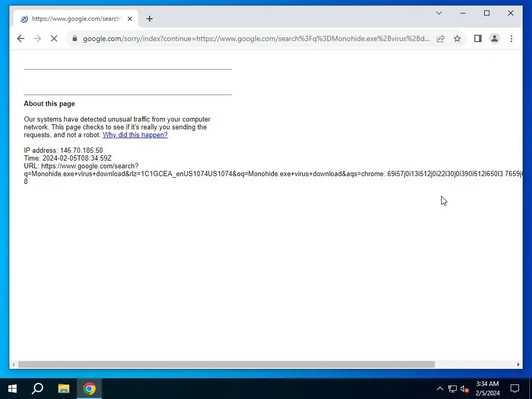Click the scrollbar left arrow
Screen dimensions: 532x399
[14, 364]
